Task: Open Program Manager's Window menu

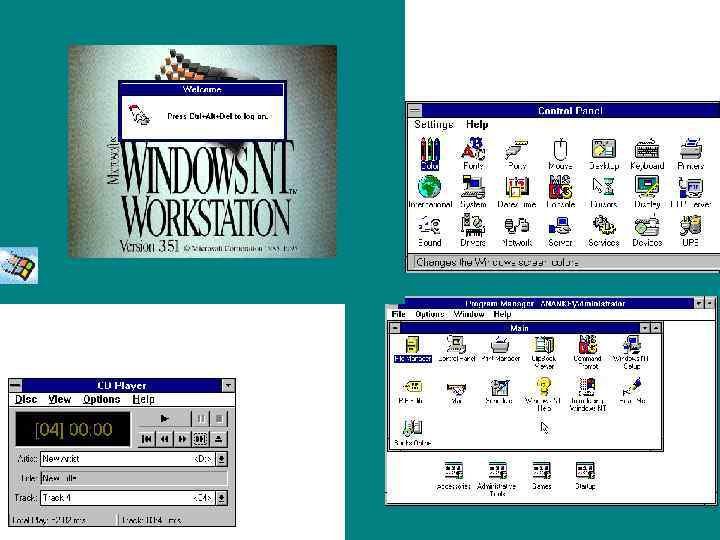Action: 469,314
